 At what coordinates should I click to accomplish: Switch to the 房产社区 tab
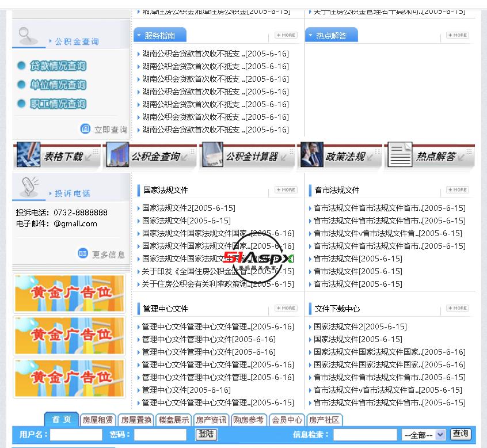click(x=324, y=420)
